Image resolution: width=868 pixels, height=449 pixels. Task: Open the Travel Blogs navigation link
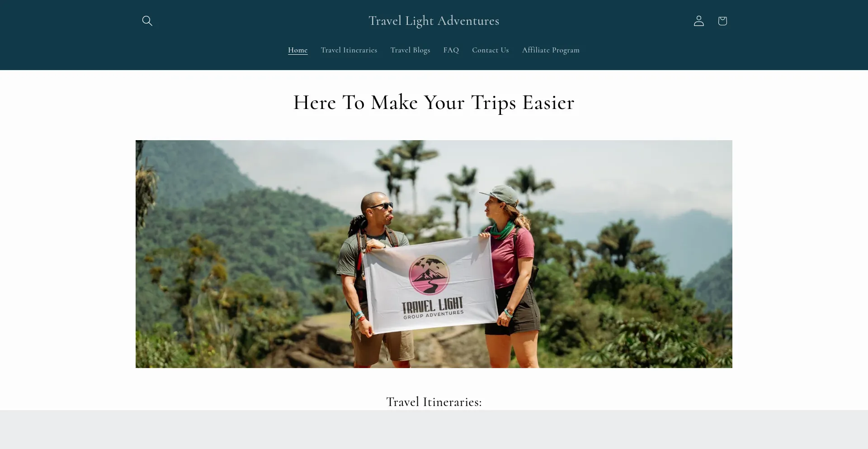[x=410, y=50]
